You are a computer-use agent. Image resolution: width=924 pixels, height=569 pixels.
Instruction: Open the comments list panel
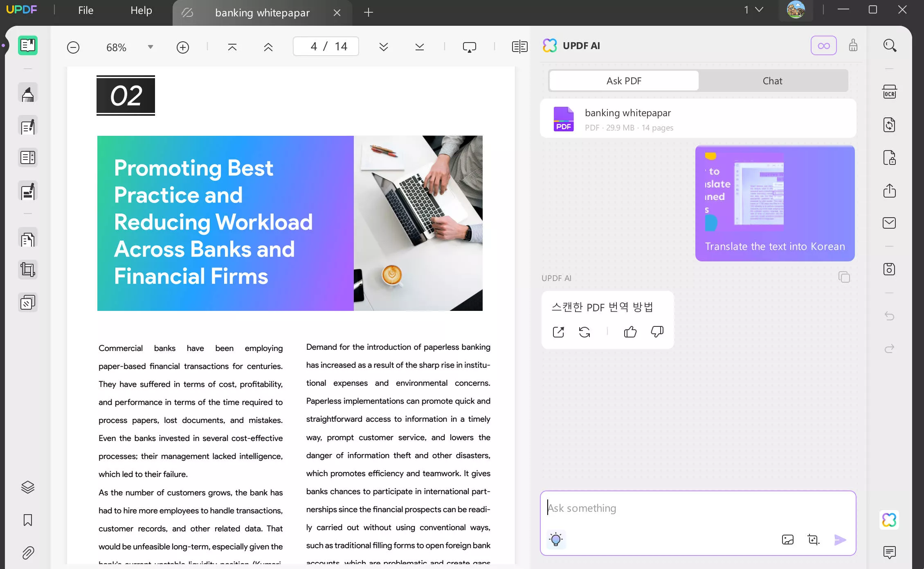point(890,553)
